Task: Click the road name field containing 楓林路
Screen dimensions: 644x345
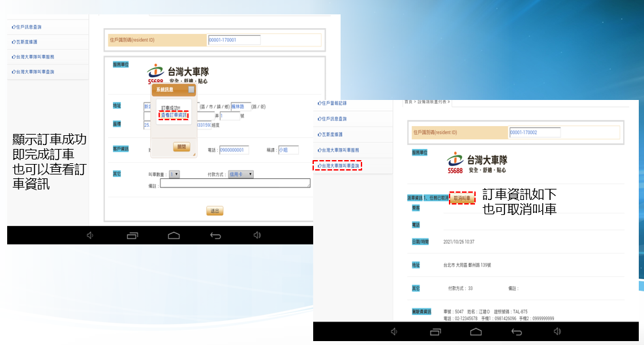Action: pos(241,107)
